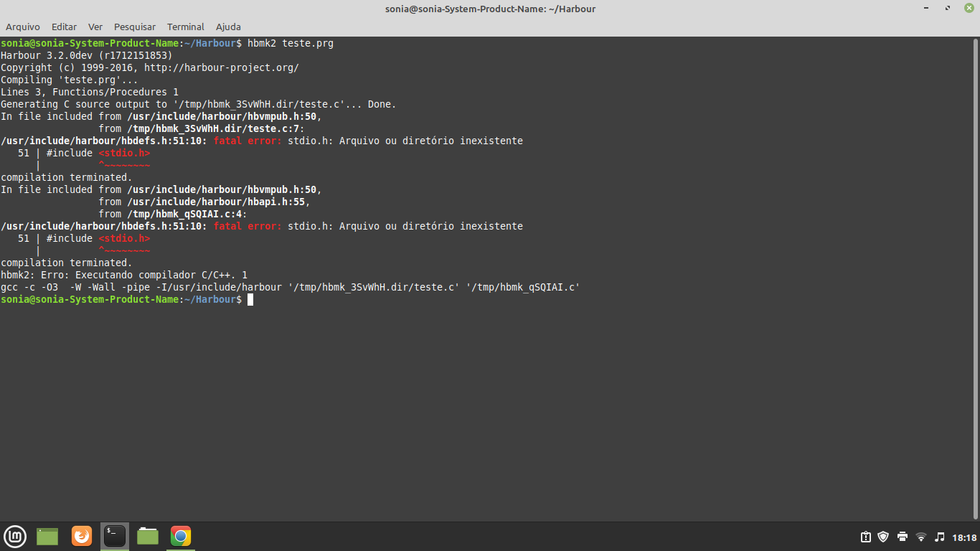Open the Ver menu
Viewport: 980px width, 551px height.
[x=95, y=27]
